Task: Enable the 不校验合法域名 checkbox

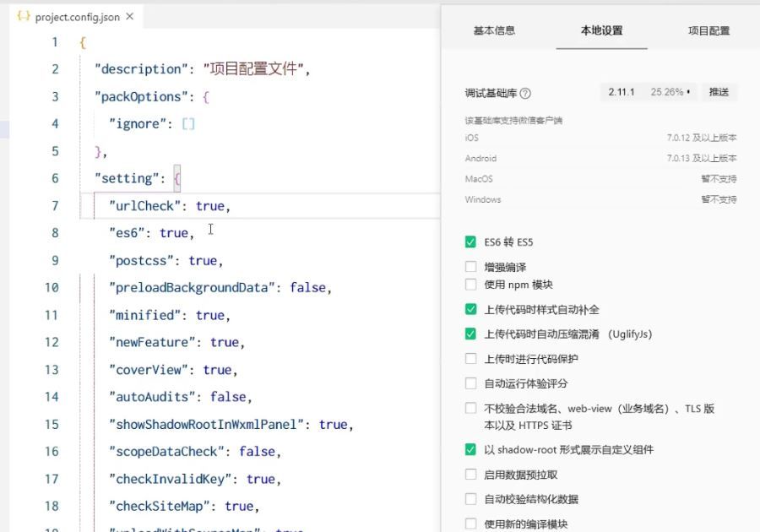Action: click(471, 409)
